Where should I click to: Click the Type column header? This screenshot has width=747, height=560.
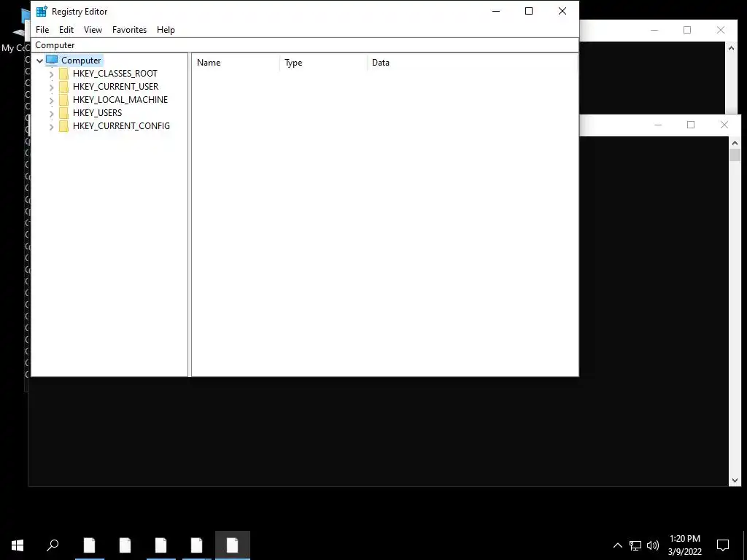pyautogui.click(x=323, y=63)
